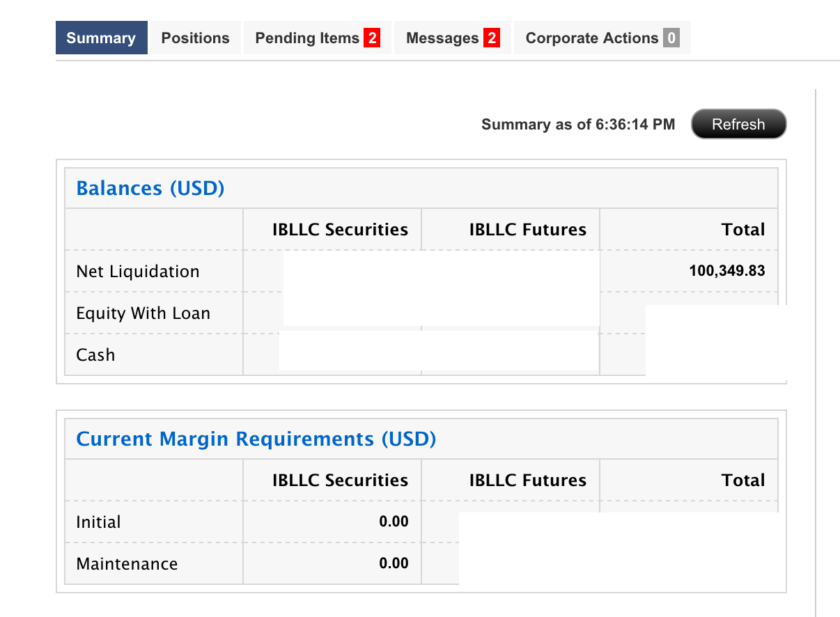Open the Summary tab
The image size is (840, 617).
(x=101, y=38)
